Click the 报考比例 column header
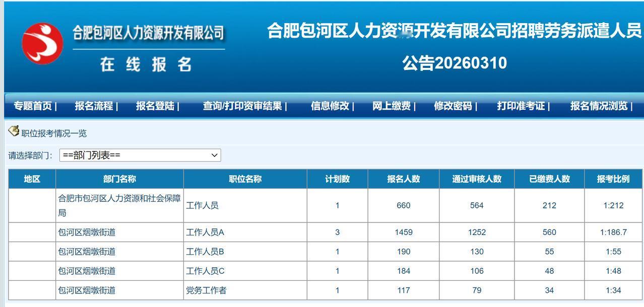Screen dimensions: 644x307 click(x=613, y=179)
